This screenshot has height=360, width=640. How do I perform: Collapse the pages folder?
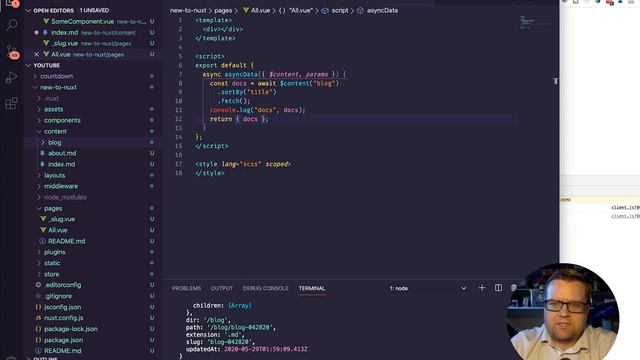click(53, 208)
